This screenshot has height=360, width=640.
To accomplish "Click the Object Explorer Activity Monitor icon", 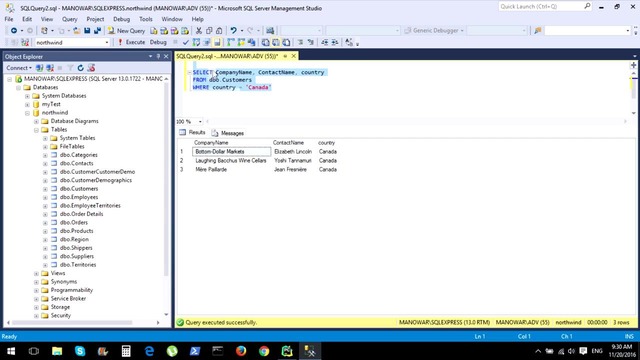I will click(x=91, y=68).
